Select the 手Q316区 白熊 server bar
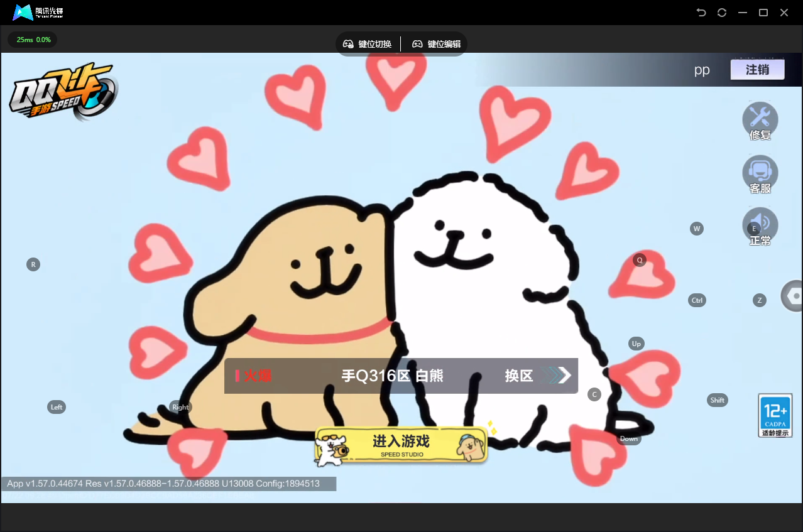This screenshot has height=532, width=803. pyautogui.click(x=401, y=376)
